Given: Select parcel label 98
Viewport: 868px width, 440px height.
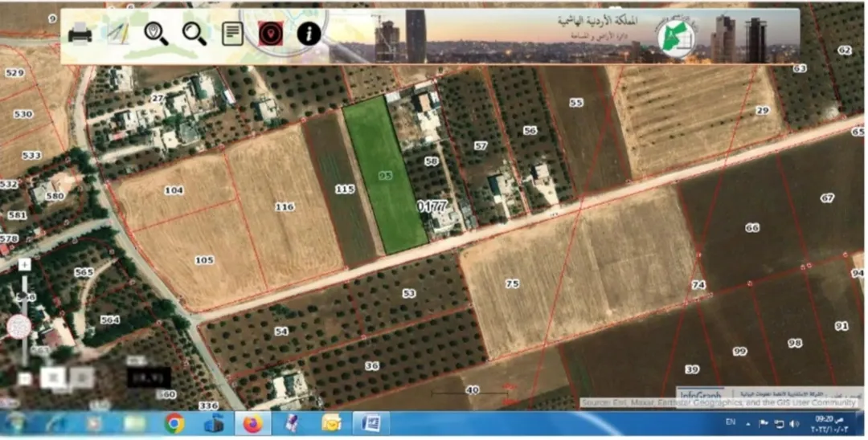Looking at the screenshot, I should [x=795, y=344].
